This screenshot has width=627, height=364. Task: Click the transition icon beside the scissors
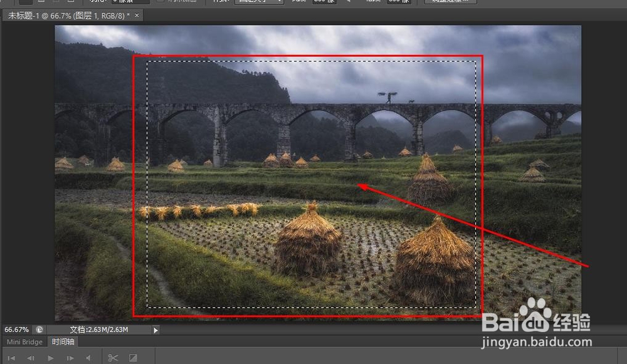click(x=133, y=358)
